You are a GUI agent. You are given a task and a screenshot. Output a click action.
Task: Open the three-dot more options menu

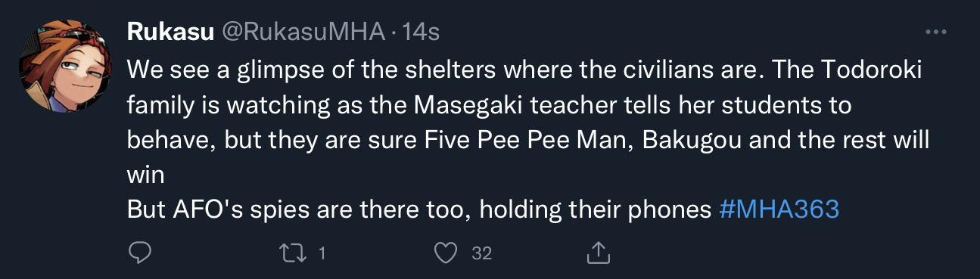937,33
